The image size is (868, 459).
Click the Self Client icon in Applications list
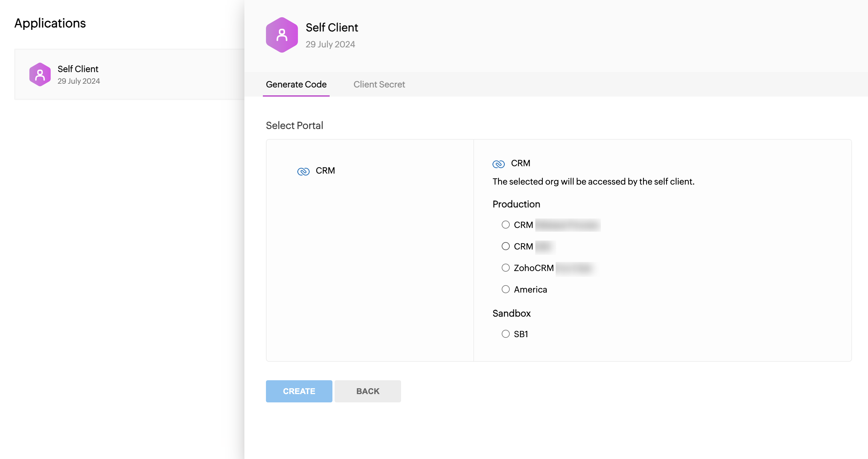pos(40,74)
